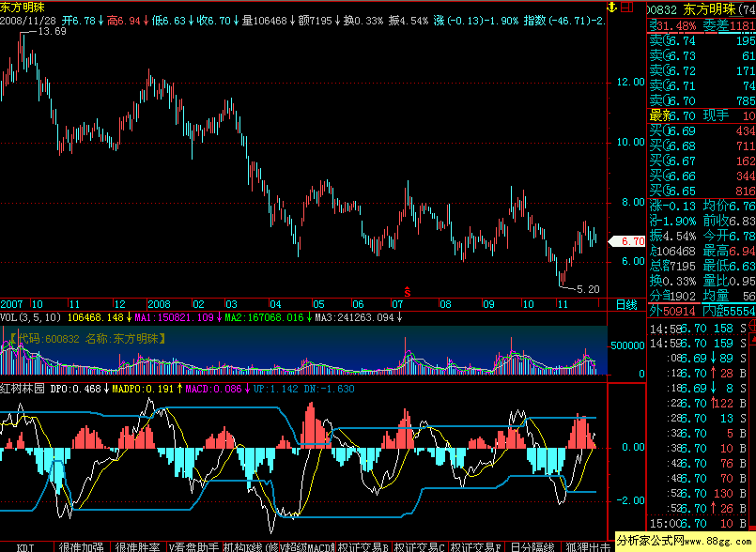Select the buy-two row at 6.68

tap(702, 146)
